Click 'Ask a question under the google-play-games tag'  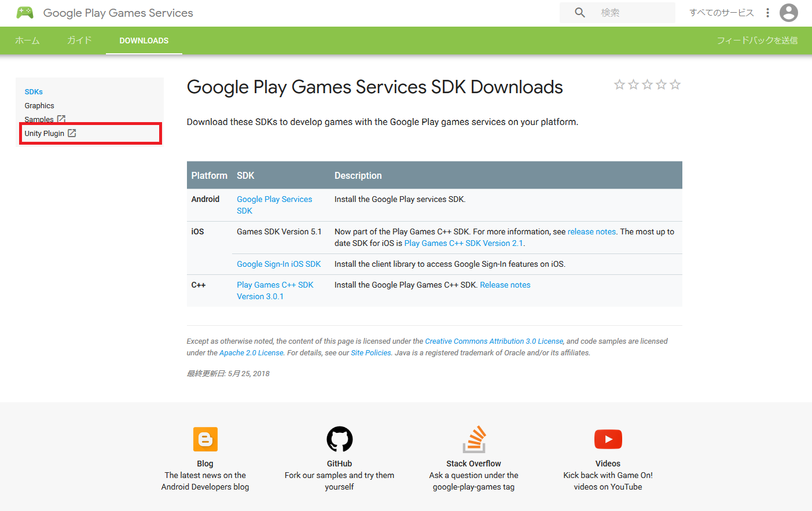473,481
